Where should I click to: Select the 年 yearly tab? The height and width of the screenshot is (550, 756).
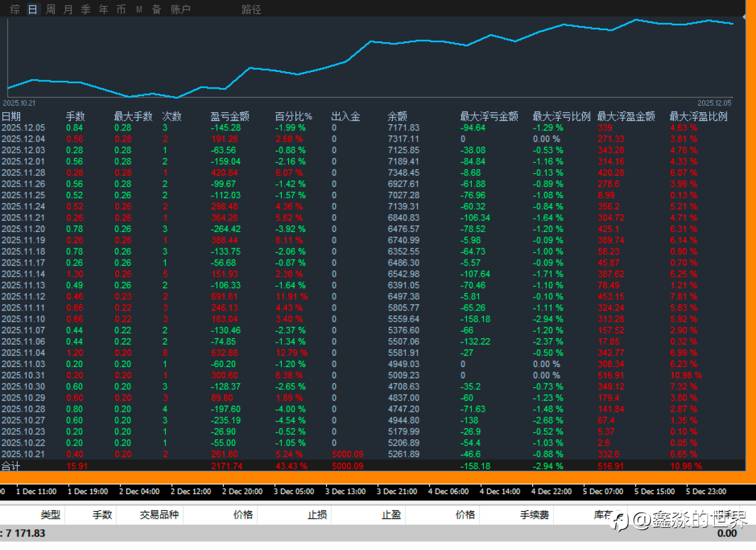(x=103, y=9)
